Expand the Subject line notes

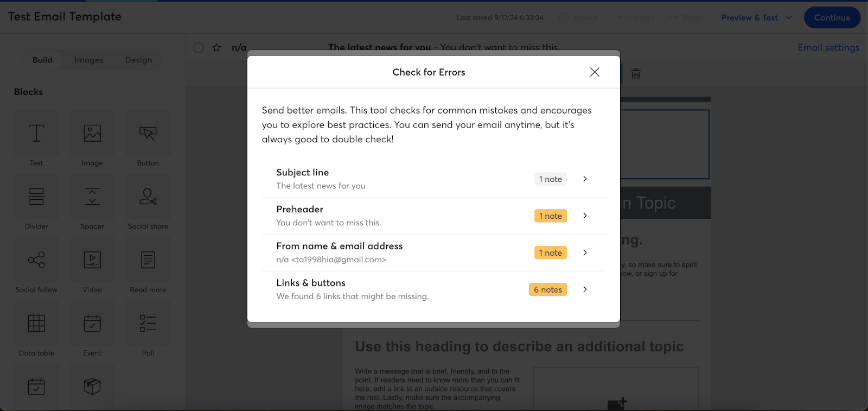pyautogui.click(x=585, y=179)
